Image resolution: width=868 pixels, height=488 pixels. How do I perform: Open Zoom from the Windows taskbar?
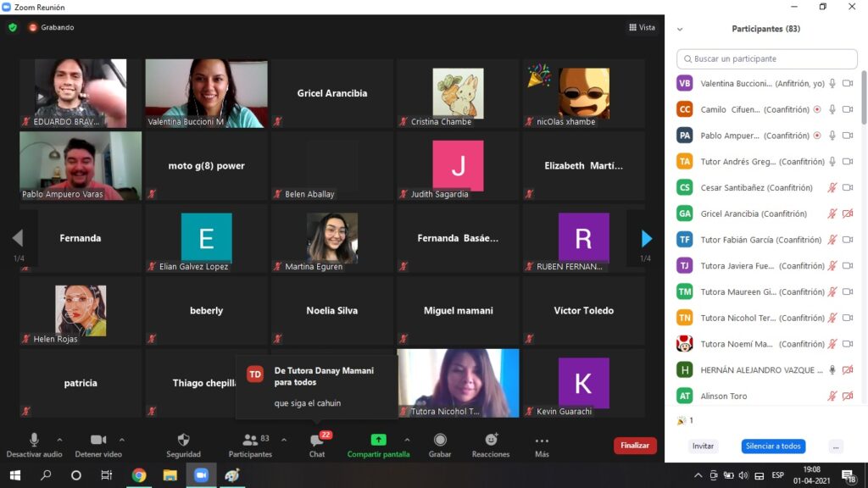[x=201, y=475]
